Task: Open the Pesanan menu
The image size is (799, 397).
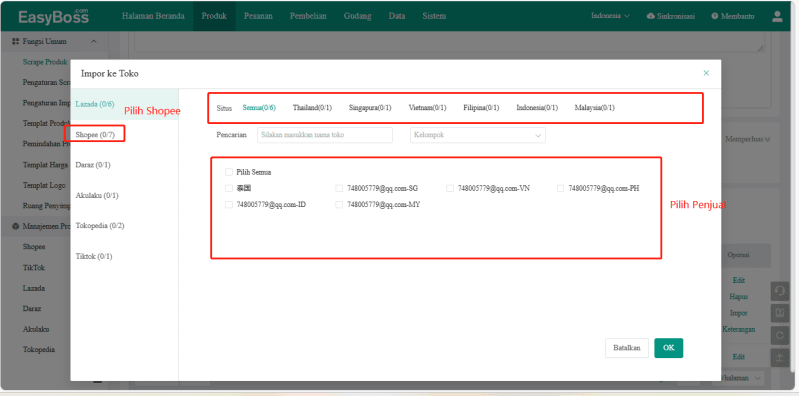Action: pyautogui.click(x=258, y=16)
